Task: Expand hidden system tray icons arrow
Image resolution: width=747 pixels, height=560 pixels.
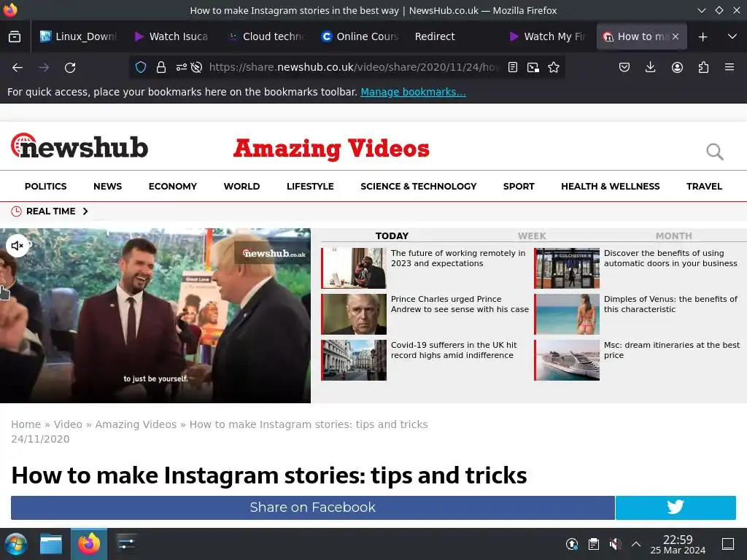Action: point(636,544)
